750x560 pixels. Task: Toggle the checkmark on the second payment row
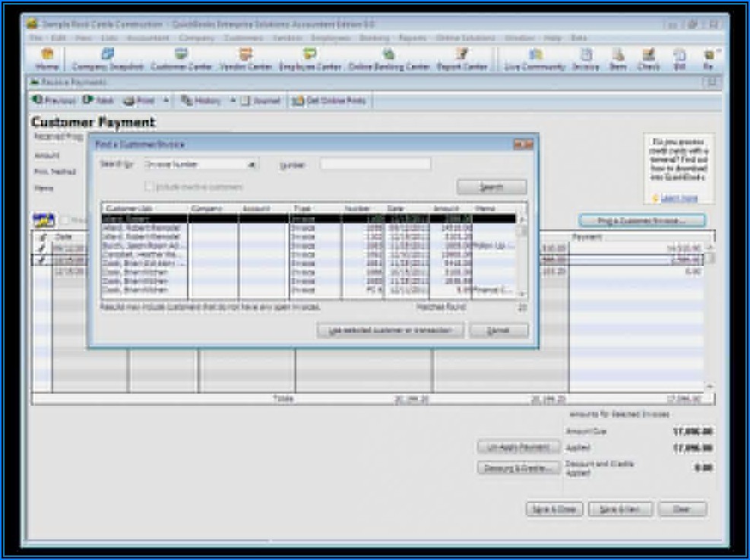(42, 260)
